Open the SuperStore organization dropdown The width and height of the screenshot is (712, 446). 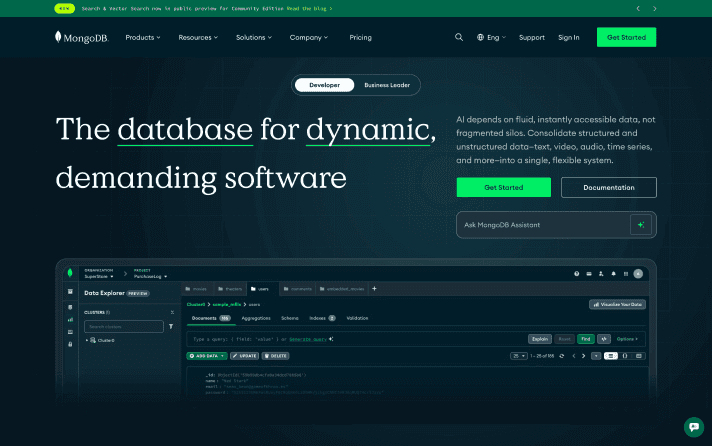coord(99,276)
